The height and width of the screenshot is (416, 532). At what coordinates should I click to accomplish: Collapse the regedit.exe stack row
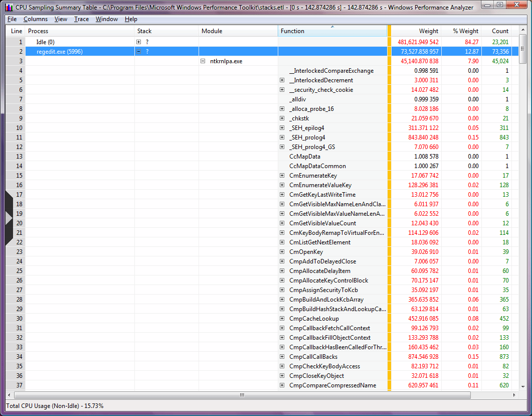point(139,52)
